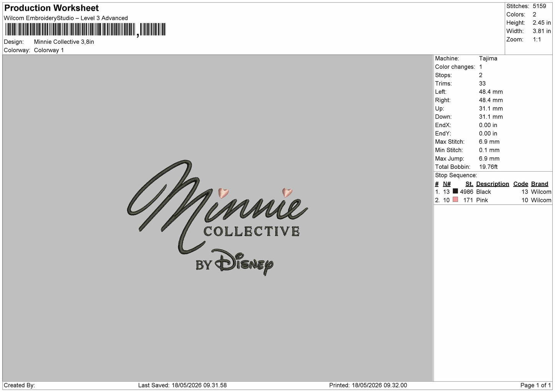The height and width of the screenshot is (392, 555).
Task: Click 'Page 1 of 1' in footer
Action: coord(535,385)
